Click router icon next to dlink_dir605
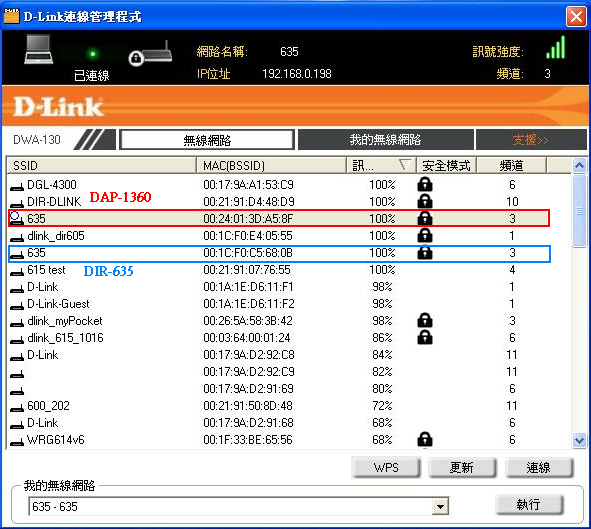 point(17,237)
